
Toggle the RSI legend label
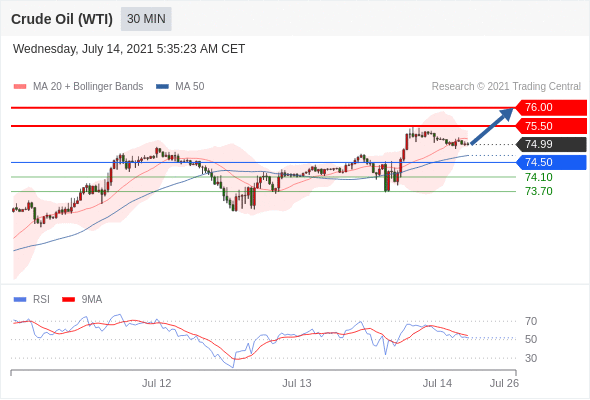pos(41,300)
